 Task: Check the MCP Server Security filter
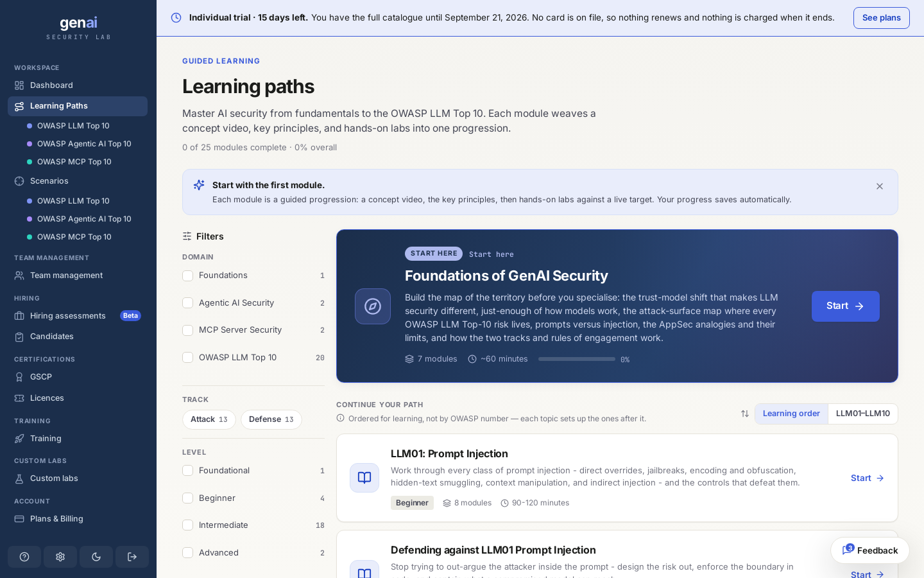[188, 330]
